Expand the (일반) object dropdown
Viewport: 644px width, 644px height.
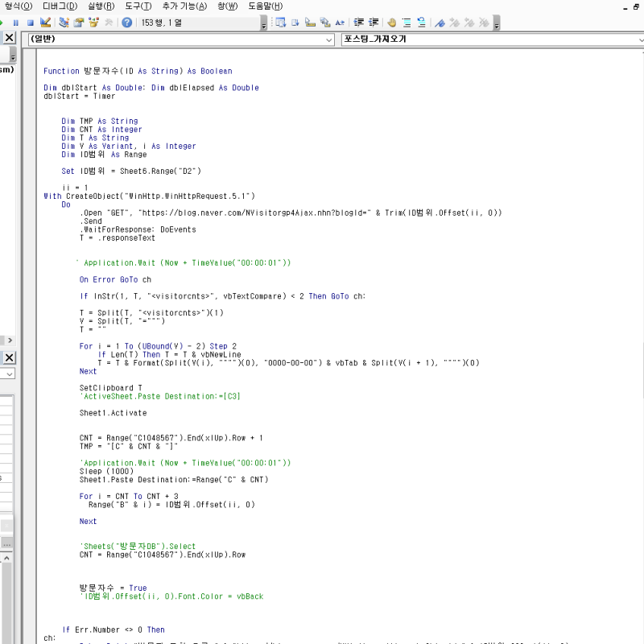(328, 39)
